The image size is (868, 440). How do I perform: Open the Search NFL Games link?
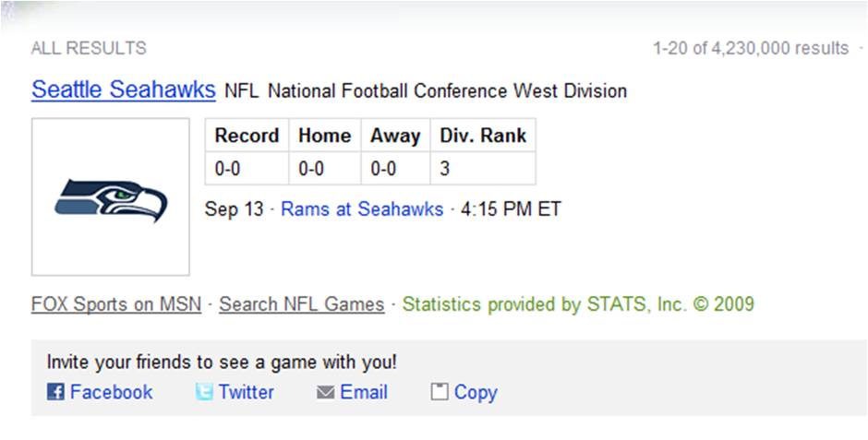301,304
